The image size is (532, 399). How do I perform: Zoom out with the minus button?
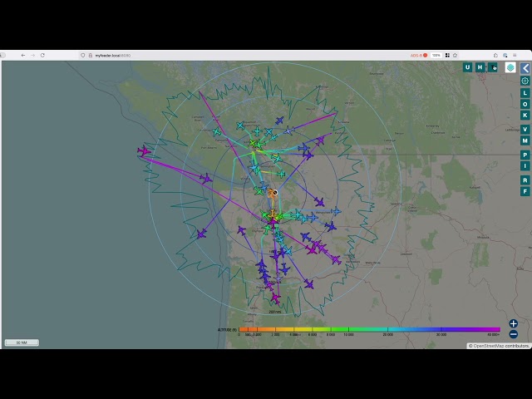point(514,334)
